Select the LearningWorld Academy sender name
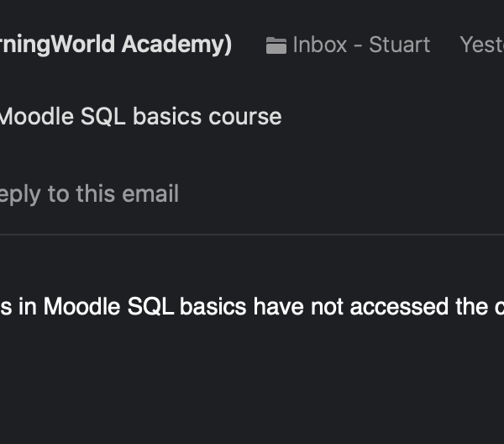 pos(116,45)
